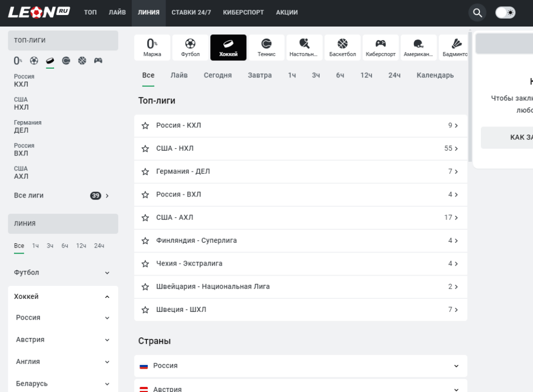533x392 pixels.
Task: Select the Теннис sport tile
Action: [266, 47]
